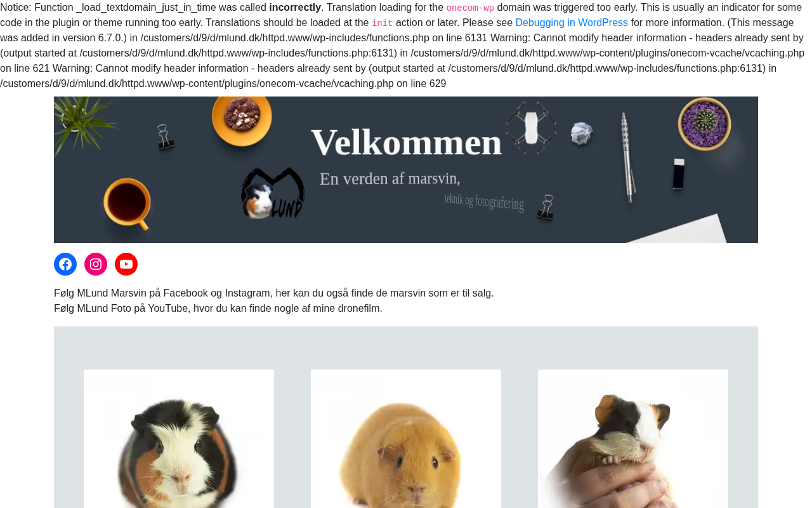This screenshot has height=508, width=812.
Task: Click the onecom-wp code text
Action: coord(470,8)
